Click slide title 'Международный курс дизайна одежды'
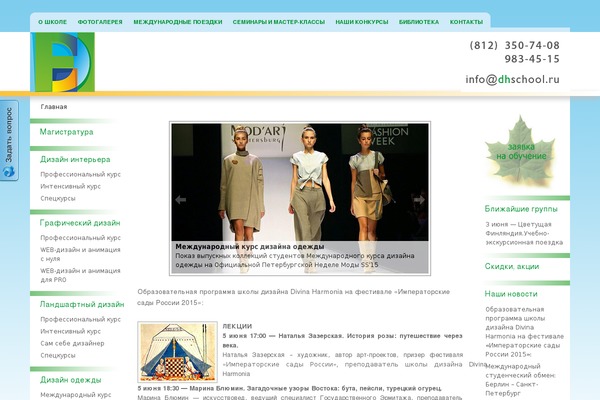This screenshot has width=600, height=400. coord(250,247)
